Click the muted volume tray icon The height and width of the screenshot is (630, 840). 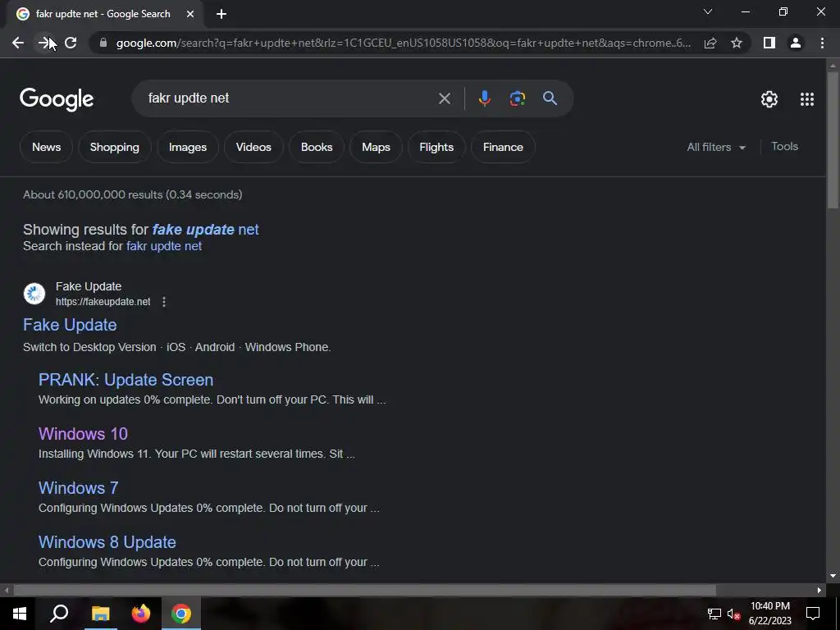[x=734, y=614]
